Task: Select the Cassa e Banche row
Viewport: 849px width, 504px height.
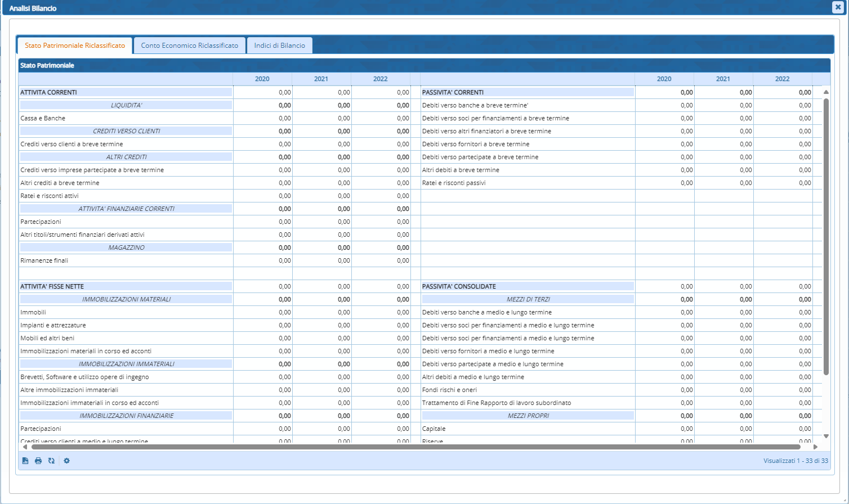Action: point(43,118)
